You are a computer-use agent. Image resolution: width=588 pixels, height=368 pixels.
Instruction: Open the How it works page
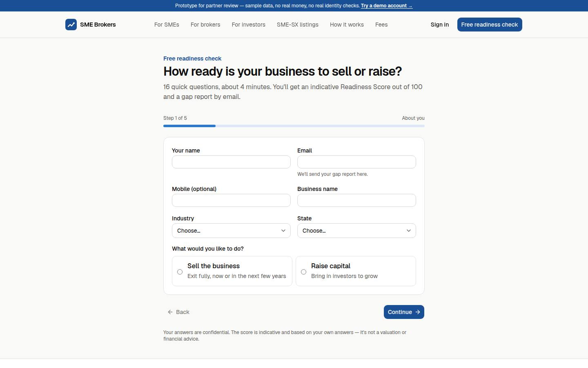347,25
